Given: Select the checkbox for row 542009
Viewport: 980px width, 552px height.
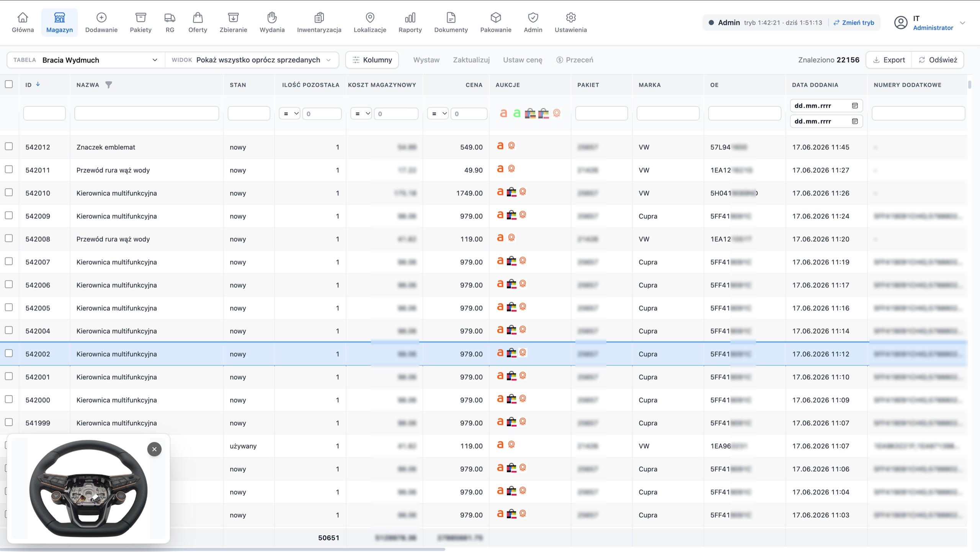Looking at the screenshot, I should tap(9, 215).
